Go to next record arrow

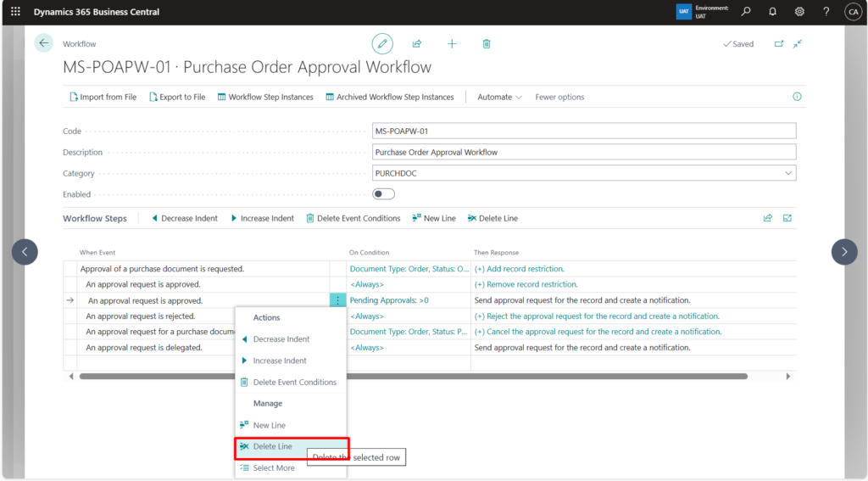844,252
